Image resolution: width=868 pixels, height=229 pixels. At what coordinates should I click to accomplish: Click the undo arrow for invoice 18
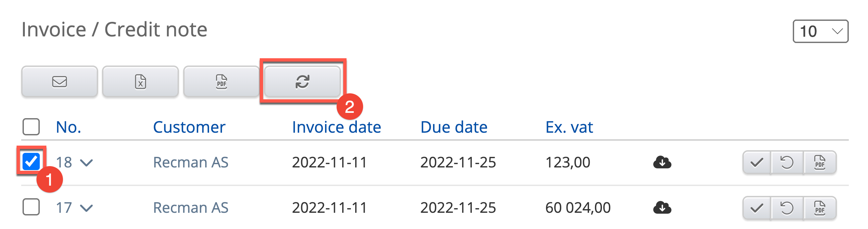coord(787,163)
